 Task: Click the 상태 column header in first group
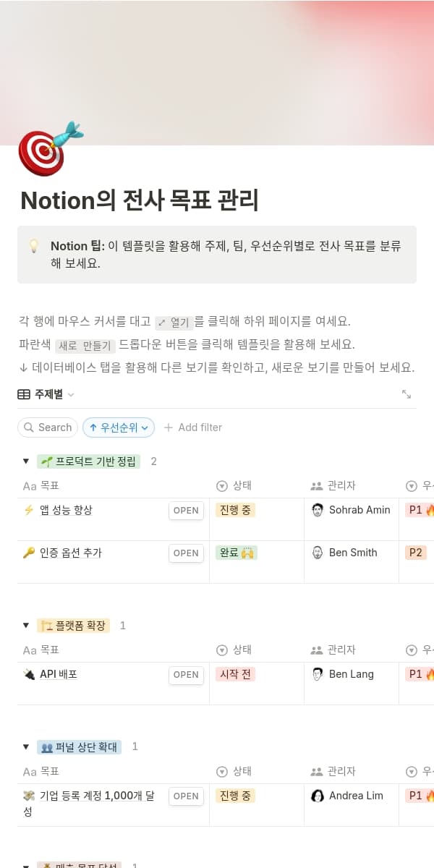point(242,486)
